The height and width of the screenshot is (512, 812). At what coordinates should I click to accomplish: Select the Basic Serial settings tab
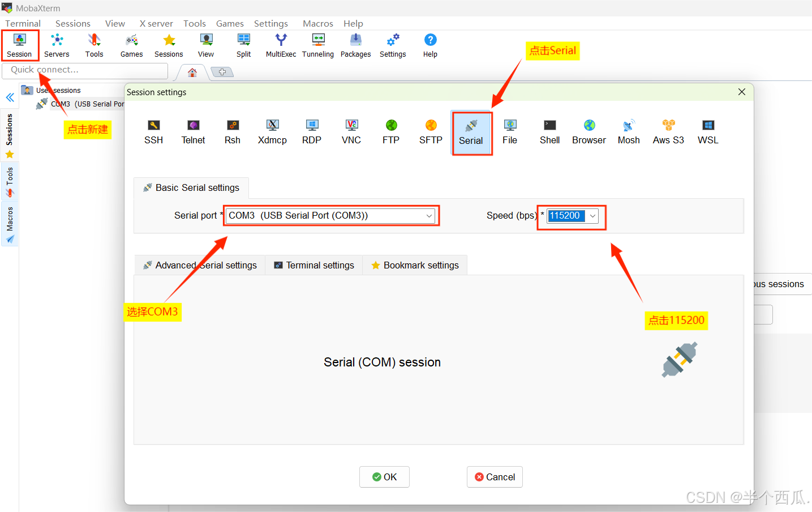coord(191,187)
